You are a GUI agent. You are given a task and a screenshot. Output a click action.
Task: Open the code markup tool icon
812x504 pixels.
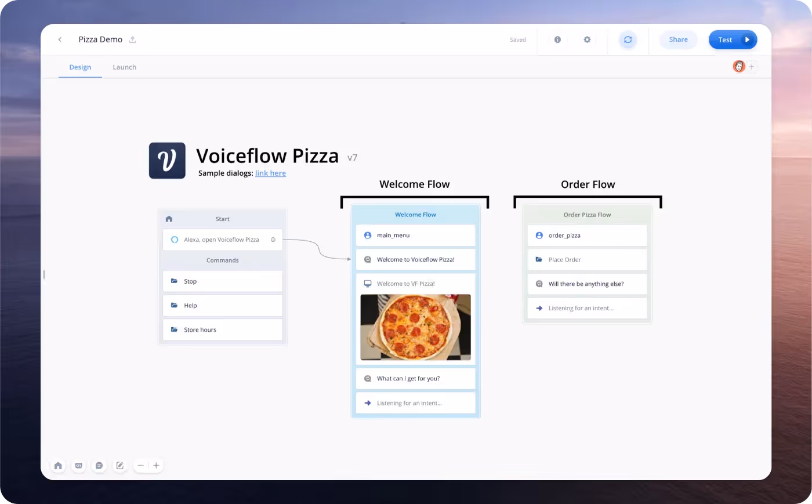tap(79, 466)
